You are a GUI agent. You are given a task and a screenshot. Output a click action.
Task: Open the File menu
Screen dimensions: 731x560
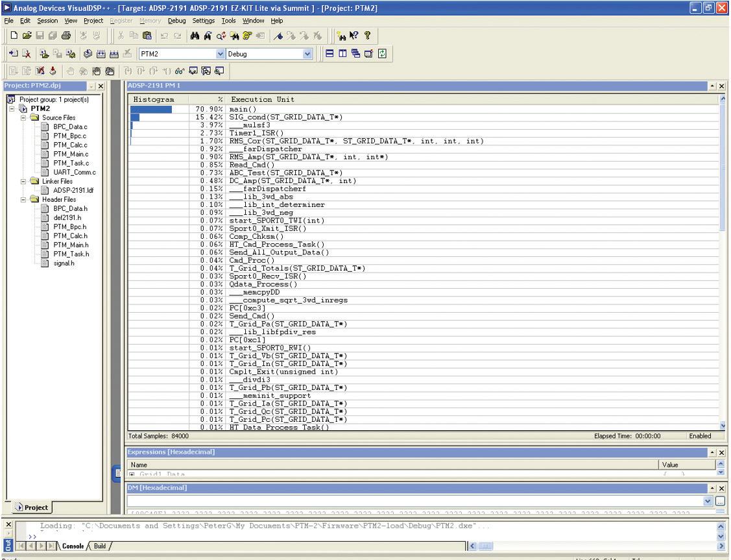coord(9,21)
